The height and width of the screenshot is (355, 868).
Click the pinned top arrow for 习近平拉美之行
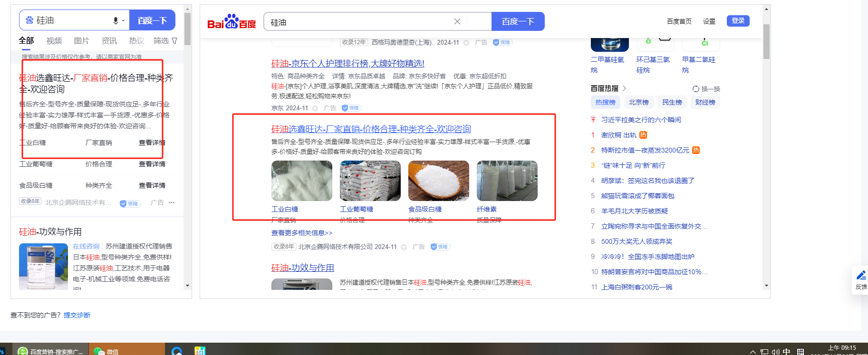593,120
